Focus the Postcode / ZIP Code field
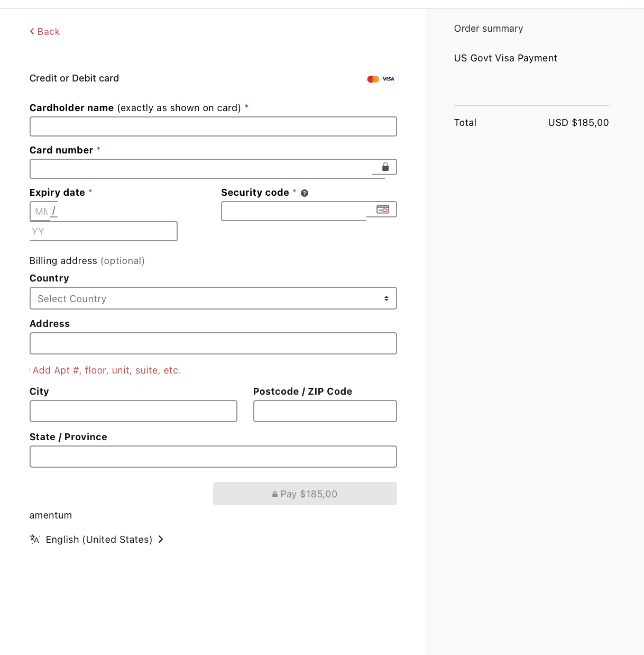Viewport: 644px width, 655px height. pyautogui.click(x=325, y=411)
